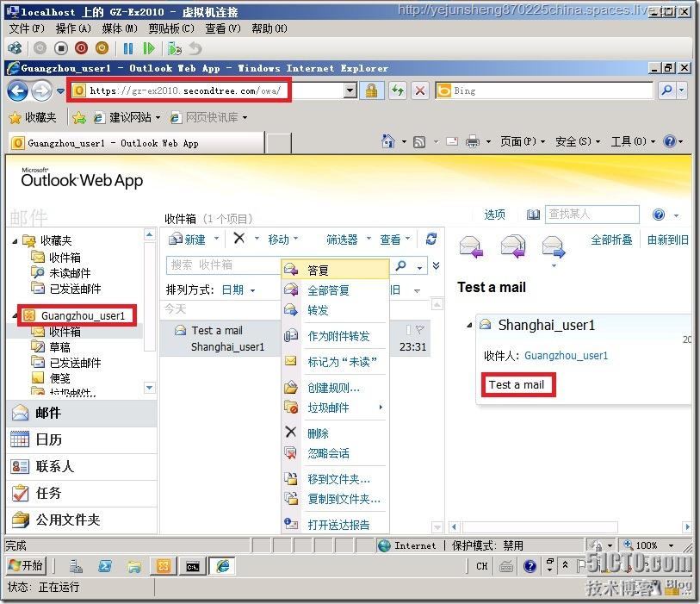Select the 草稿 folder under Guangzhou_user1

[x=59, y=347]
